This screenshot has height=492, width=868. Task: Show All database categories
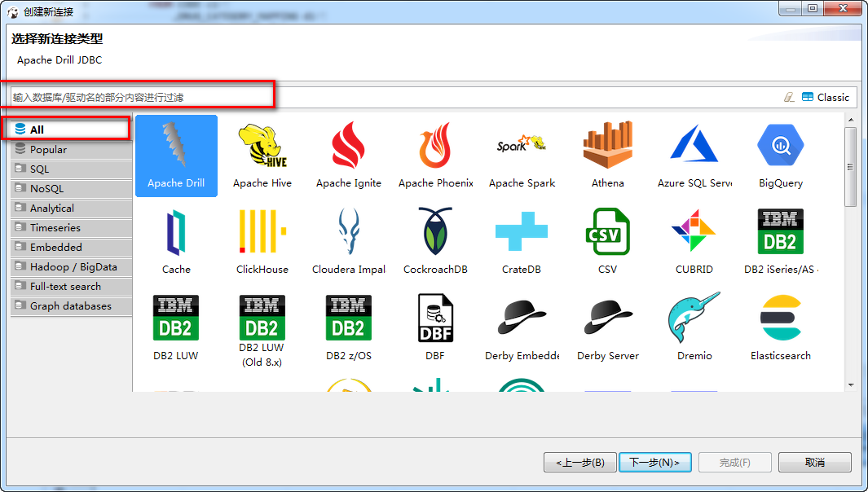pyautogui.click(x=71, y=130)
